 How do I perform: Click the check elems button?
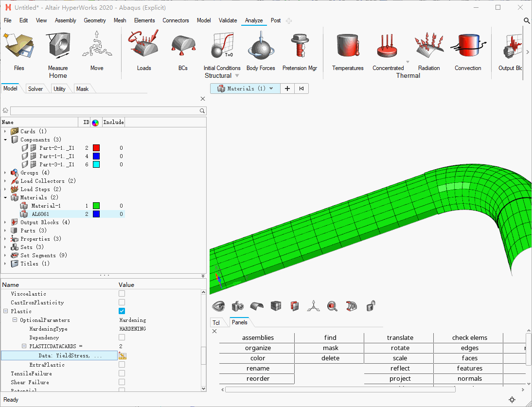coord(469,338)
